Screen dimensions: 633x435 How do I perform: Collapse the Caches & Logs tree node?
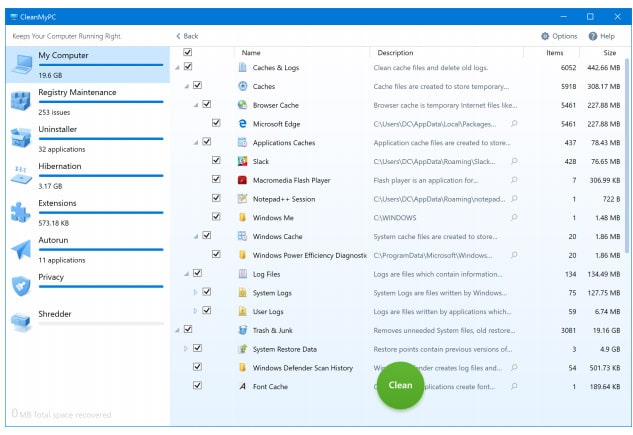pyautogui.click(x=177, y=67)
